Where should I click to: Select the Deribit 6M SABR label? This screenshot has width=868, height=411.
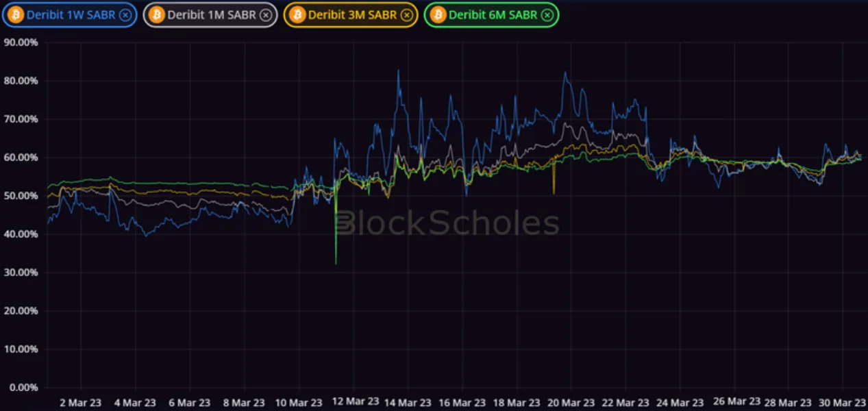point(493,14)
